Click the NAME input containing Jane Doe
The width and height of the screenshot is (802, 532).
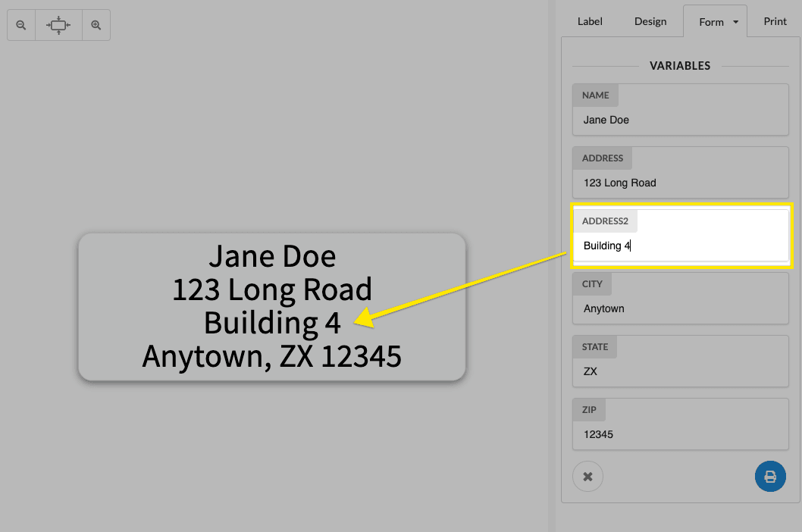pos(680,120)
